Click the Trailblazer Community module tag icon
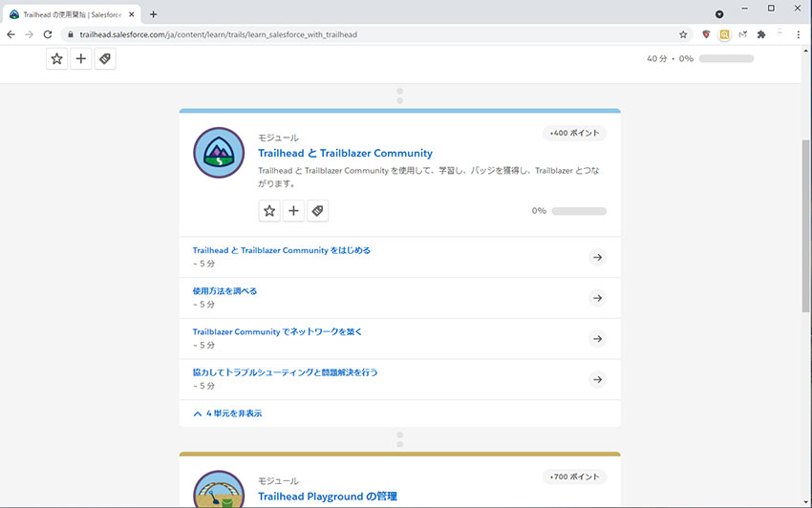Viewport: 812px width, 508px height. click(x=318, y=211)
